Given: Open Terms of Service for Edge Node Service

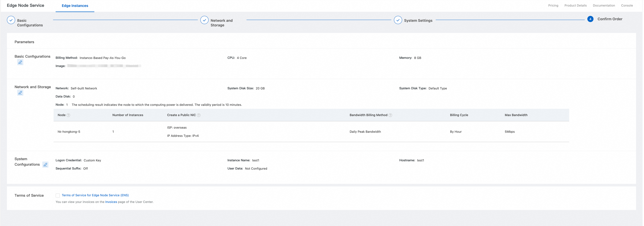Looking at the screenshot, I should [x=95, y=195].
